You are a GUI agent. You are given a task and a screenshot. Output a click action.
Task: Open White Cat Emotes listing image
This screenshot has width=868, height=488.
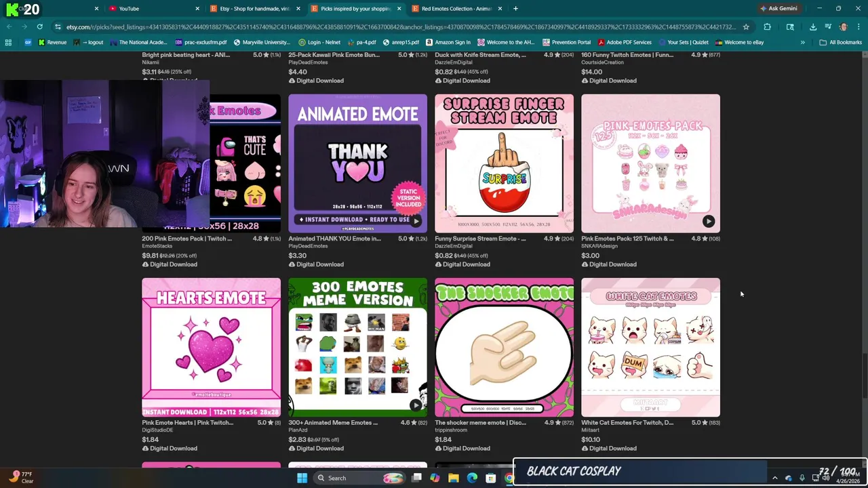(650, 347)
